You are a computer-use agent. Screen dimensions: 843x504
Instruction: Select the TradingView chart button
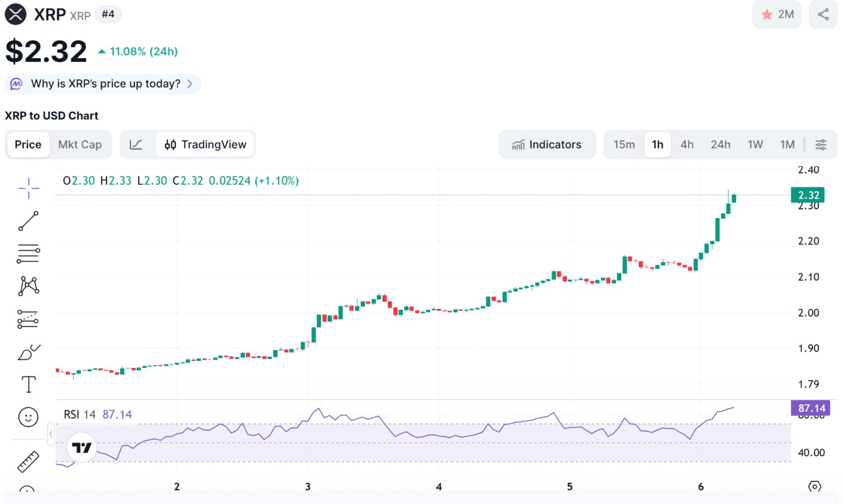pos(206,145)
